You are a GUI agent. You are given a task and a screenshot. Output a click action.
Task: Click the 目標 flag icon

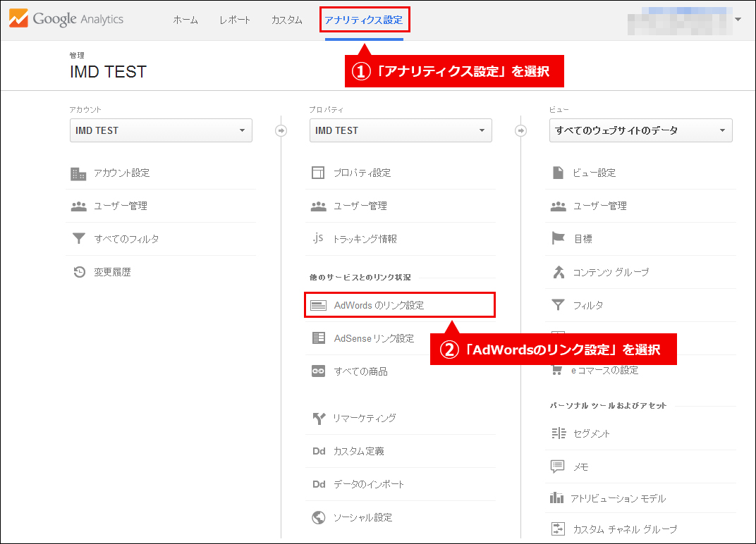(x=558, y=238)
